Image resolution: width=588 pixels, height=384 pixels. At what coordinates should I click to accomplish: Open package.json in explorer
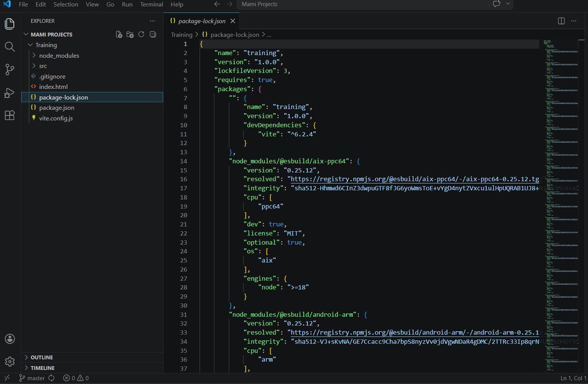(x=92, y=107)
